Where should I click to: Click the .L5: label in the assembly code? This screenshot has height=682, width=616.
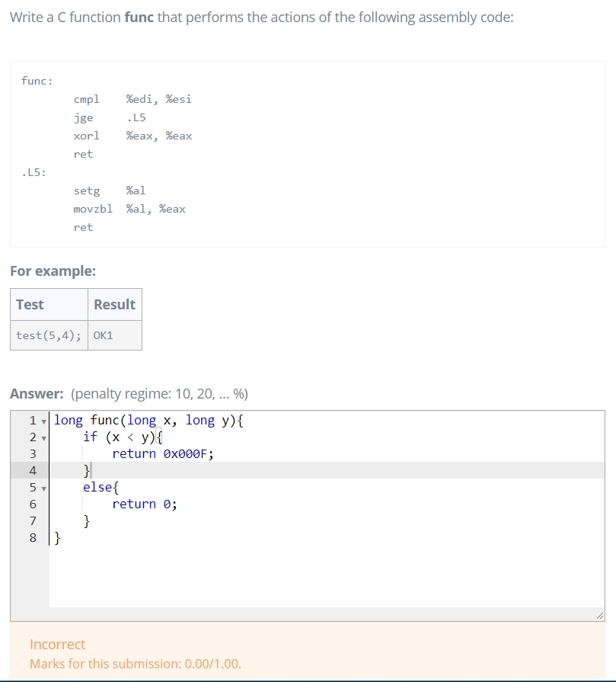(x=32, y=172)
